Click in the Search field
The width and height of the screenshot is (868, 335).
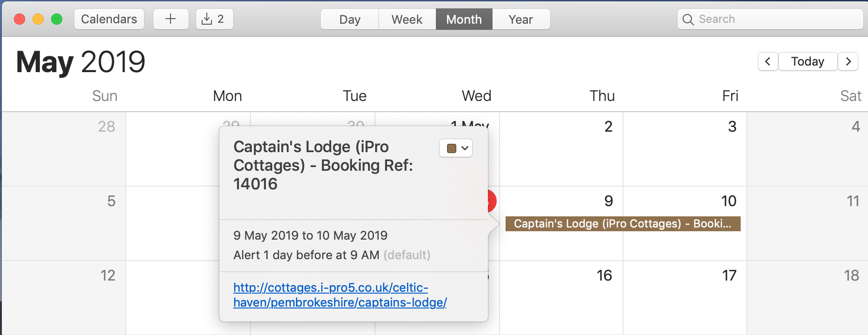770,19
